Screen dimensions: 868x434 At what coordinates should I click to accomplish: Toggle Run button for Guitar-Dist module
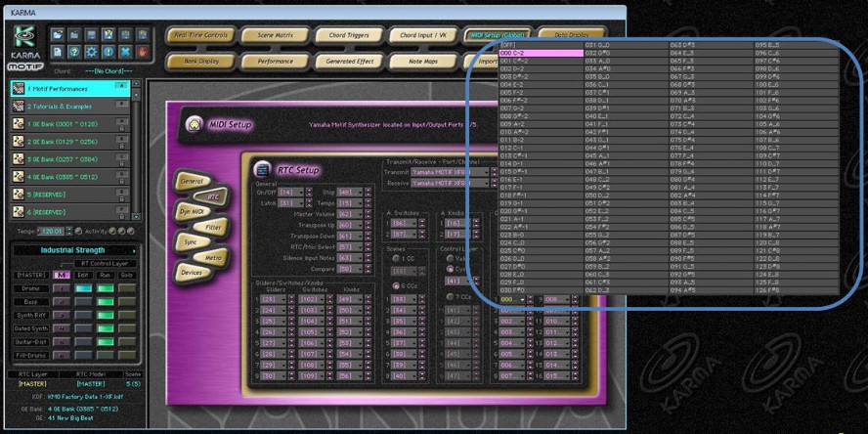(x=106, y=341)
